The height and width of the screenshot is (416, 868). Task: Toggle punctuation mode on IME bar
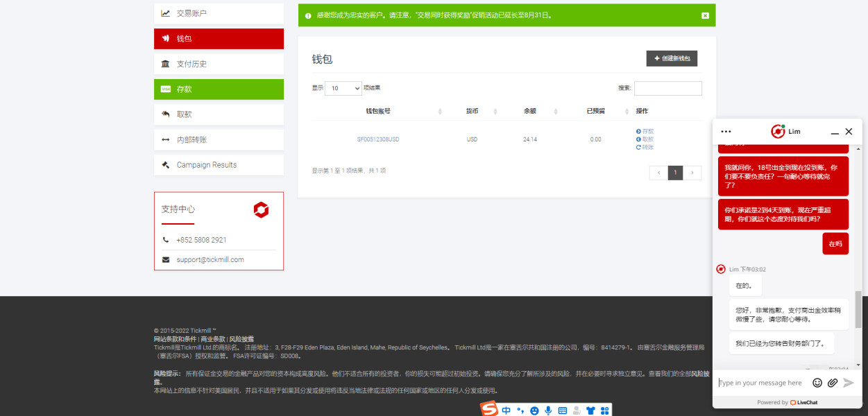[x=520, y=410]
